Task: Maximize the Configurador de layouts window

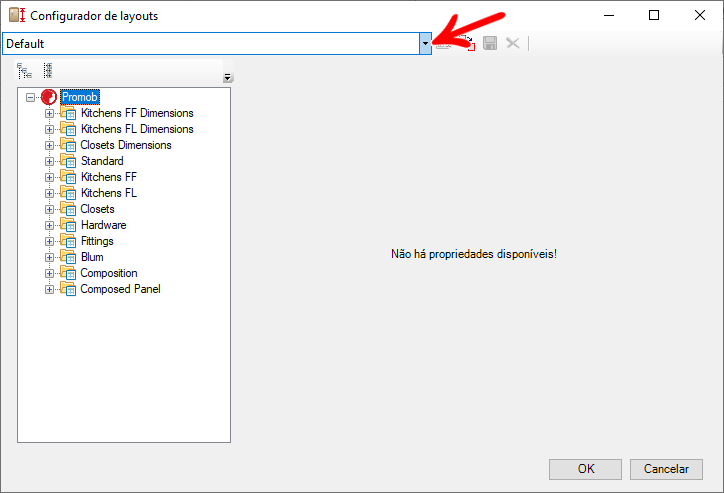Action: click(x=654, y=16)
